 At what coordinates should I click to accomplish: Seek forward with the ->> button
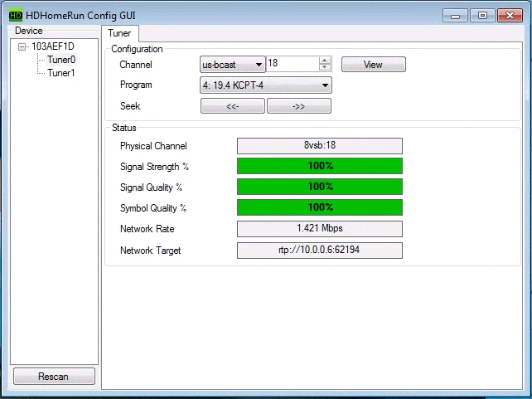coord(299,106)
